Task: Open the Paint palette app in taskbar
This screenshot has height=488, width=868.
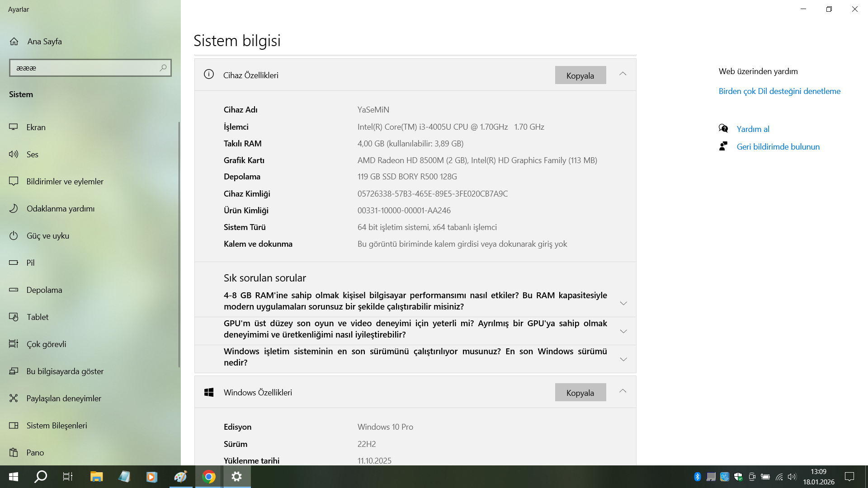Action: coord(180,477)
